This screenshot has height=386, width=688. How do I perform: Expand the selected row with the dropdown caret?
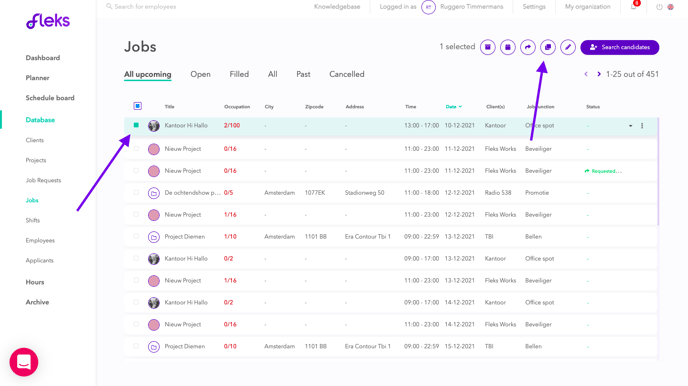click(631, 126)
